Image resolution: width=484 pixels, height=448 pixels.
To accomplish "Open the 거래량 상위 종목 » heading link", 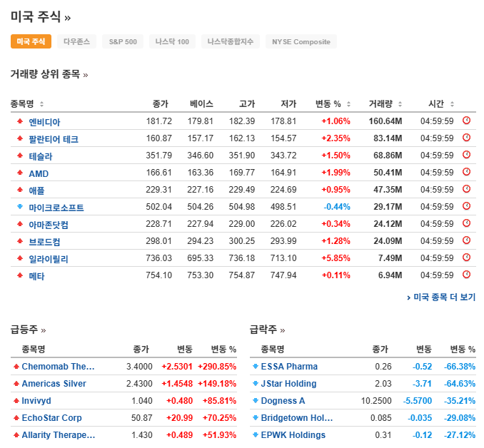I will pyautogui.click(x=49, y=74).
